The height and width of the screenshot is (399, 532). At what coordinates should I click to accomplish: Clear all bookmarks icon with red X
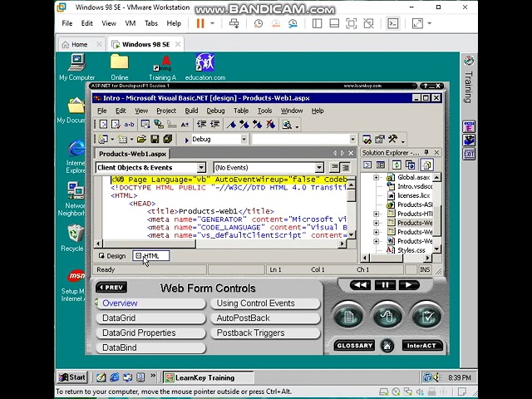click(270, 125)
